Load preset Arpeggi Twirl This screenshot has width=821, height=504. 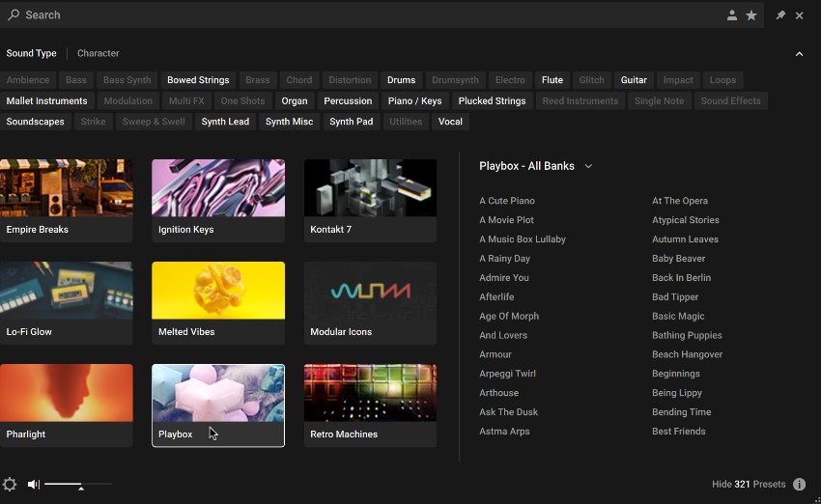coord(507,374)
